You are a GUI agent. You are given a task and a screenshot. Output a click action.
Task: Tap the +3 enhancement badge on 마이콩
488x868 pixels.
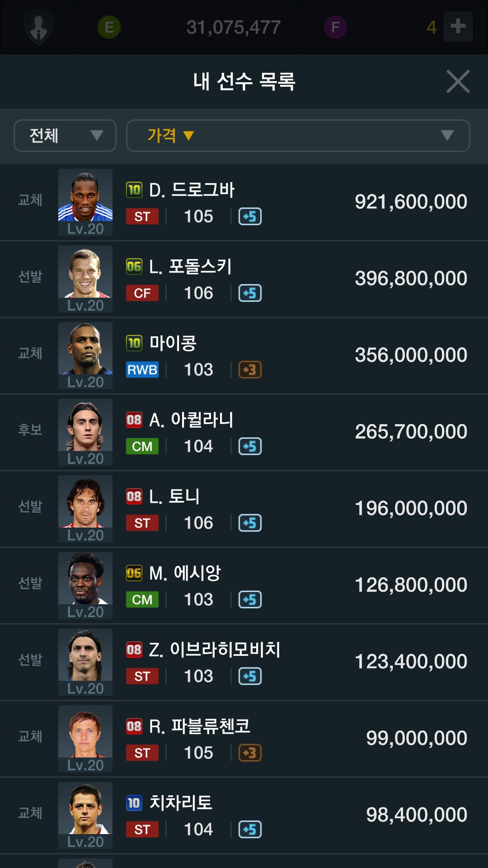pyautogui.click(x=250, y=370)
